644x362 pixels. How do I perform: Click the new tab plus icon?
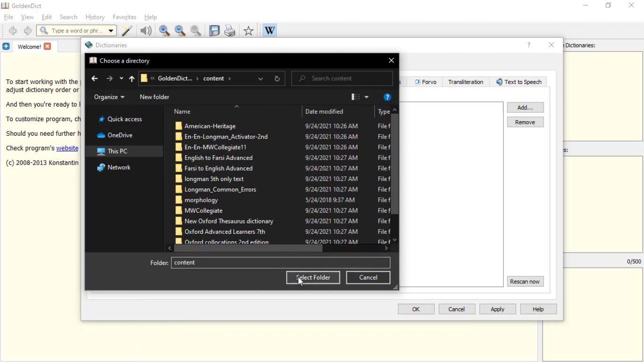pyautogui.click(x=6, y=46)
